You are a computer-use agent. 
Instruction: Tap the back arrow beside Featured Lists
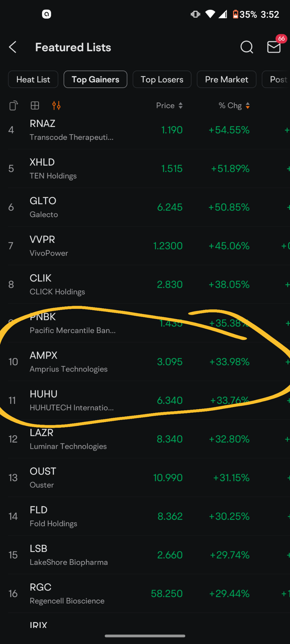pos(13,47)
